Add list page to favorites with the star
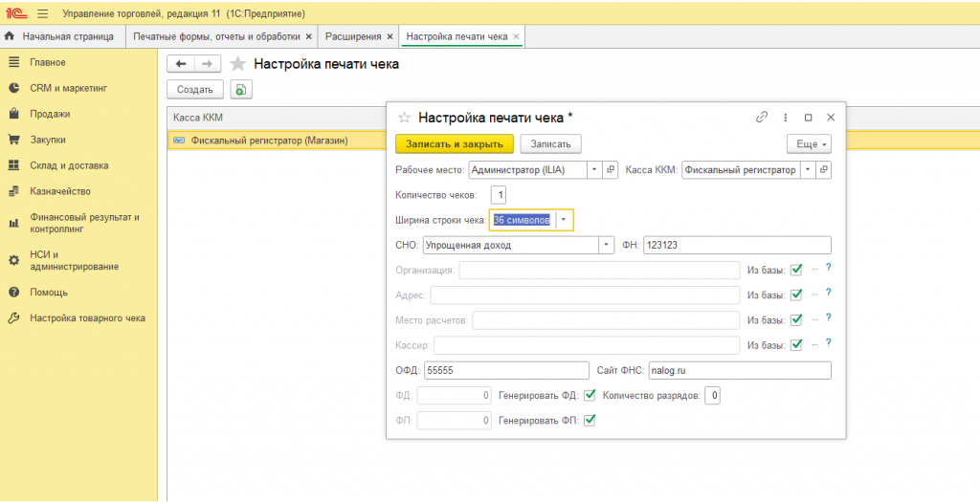 coord(237,64)
